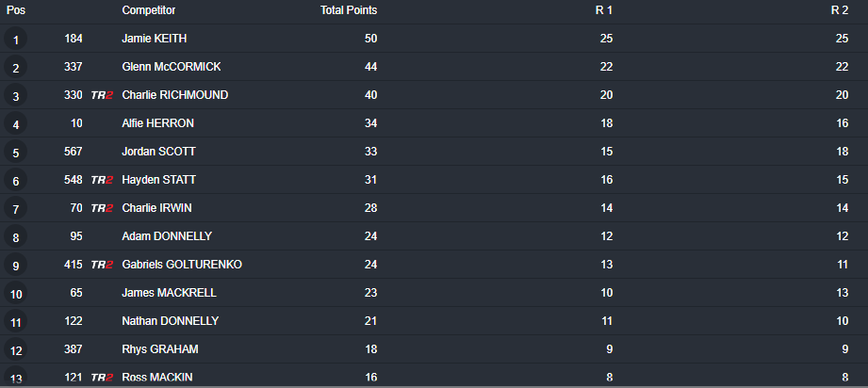
Task: Open competitor Jamie KEITH
Action: click(x=154, y=39)
